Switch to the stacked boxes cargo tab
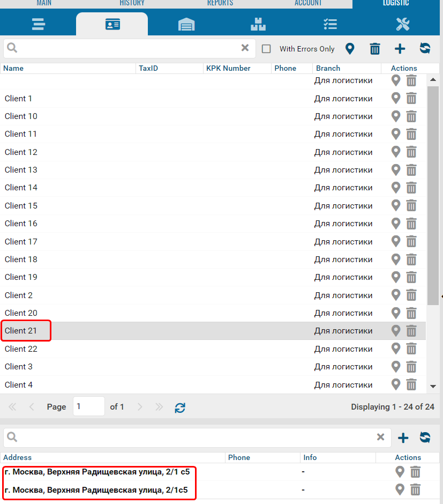The width and height of the screenshot is (443, 504). click(258, 24)
